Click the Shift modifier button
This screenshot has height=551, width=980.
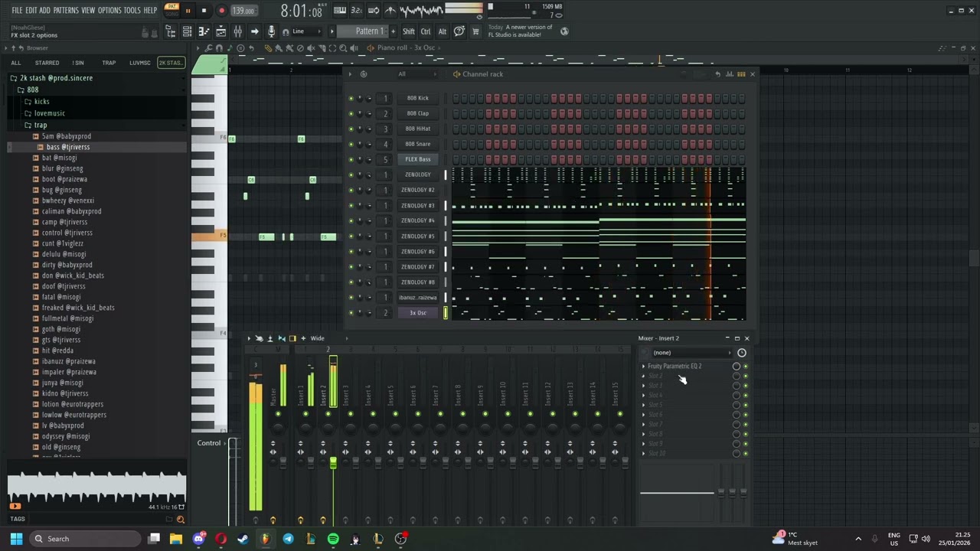pos(409,31)
